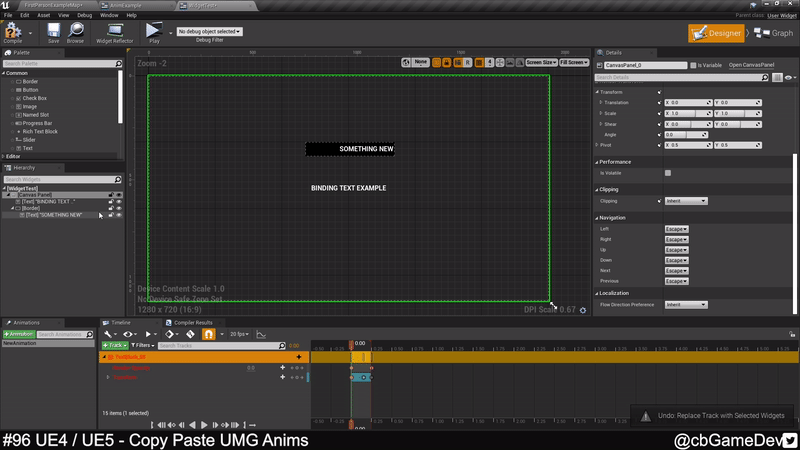Select the NewAnimation entry

click(48, 343)
